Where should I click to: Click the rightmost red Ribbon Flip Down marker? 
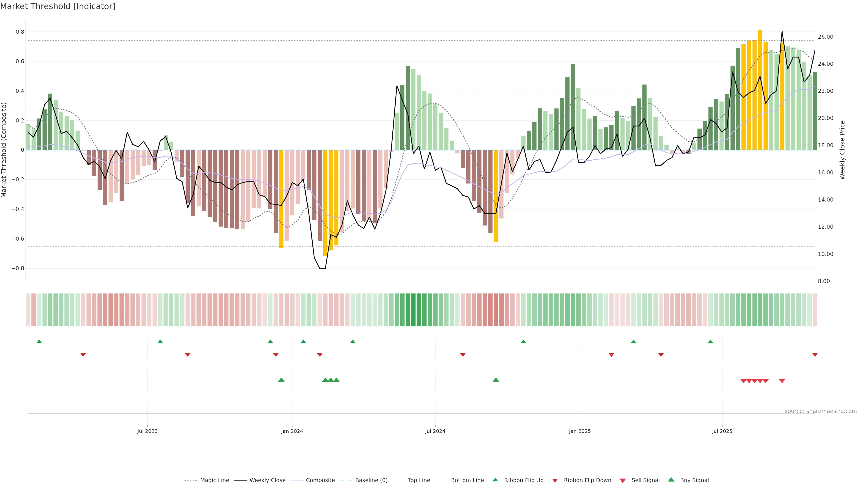[815, 355]
